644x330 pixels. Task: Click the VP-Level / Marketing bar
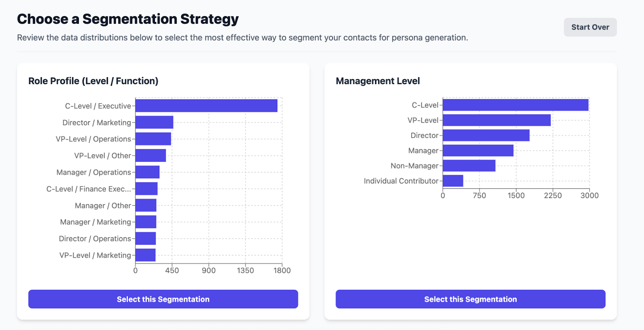(145, 255)
